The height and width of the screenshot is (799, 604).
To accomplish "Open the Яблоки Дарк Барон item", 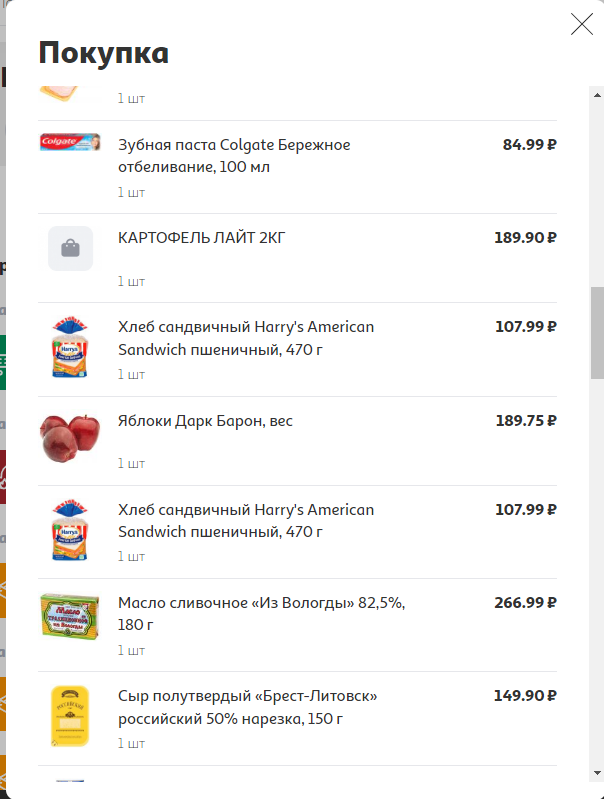I will pyautogui.click(x=205, y=421).
